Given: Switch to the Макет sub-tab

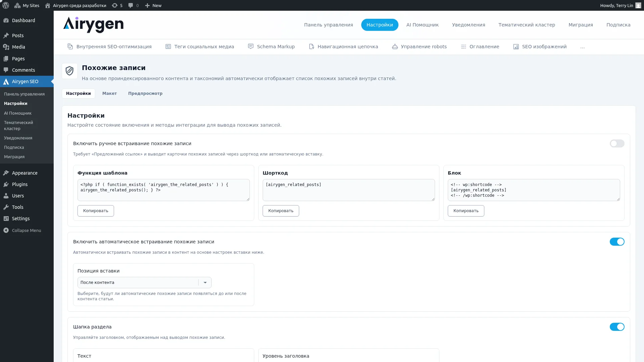Looking at the screenshot, I should click(109, 94).
